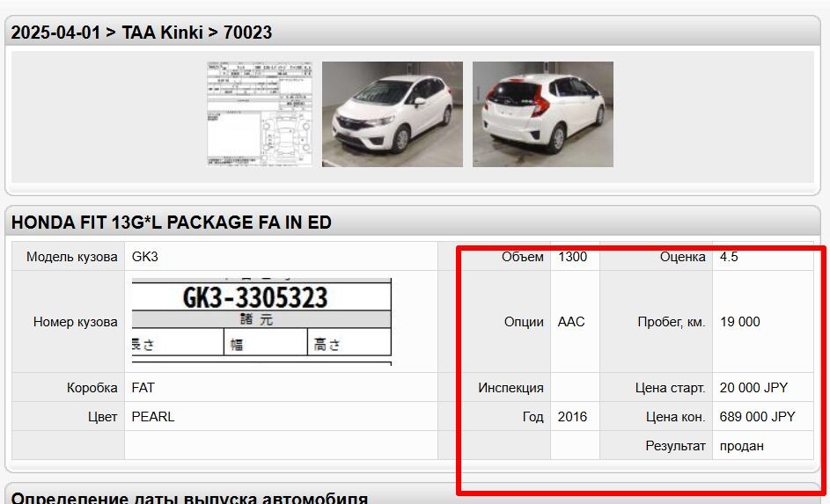
Task: Select the year value 2016
Action: tap(572, 417)
